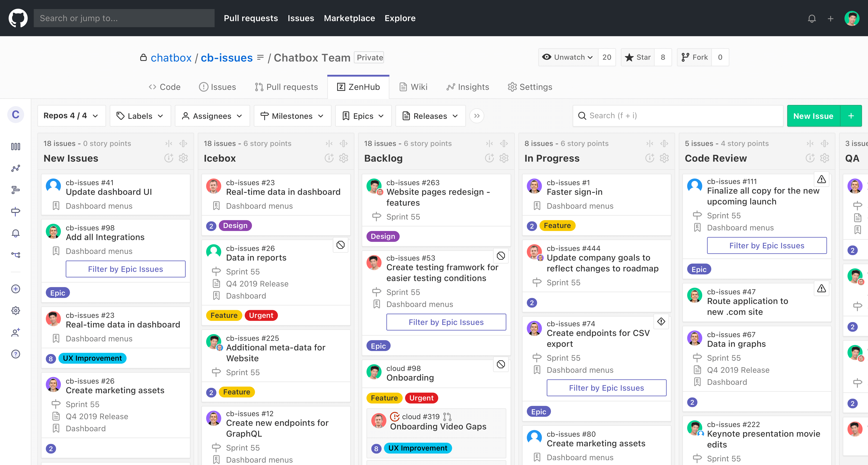Open notifications bell in top bar
The height and width of the screenshot is (465, 868).
pos(812,19)
